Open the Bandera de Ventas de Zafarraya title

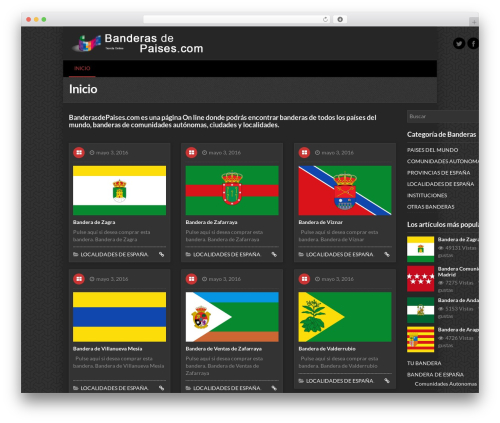224,349
